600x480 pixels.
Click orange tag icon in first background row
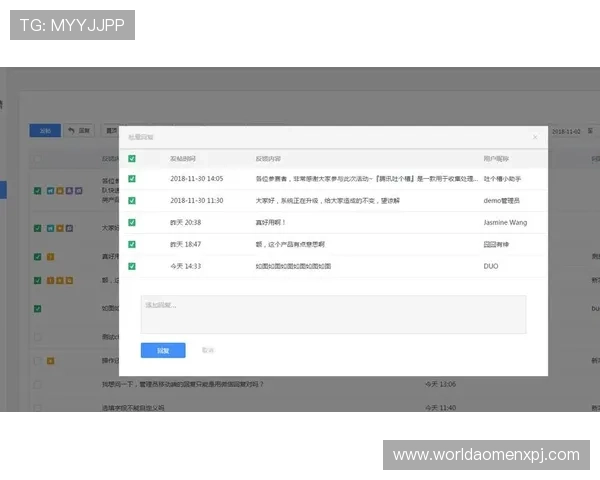60,191
